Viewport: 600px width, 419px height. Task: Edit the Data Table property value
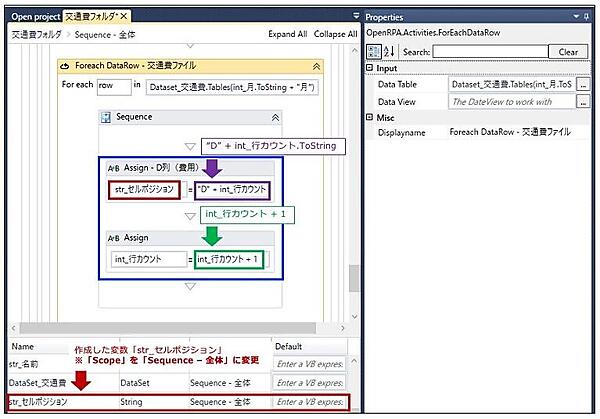(x=511, y=85)
